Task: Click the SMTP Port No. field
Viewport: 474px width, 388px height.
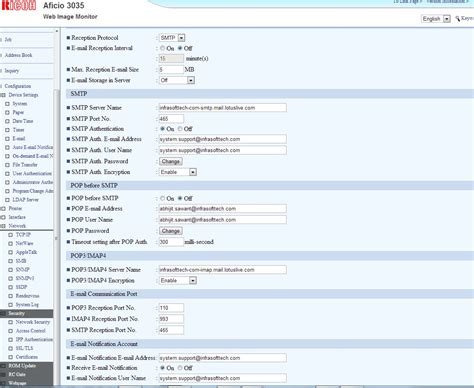Action: pos(171,119)
